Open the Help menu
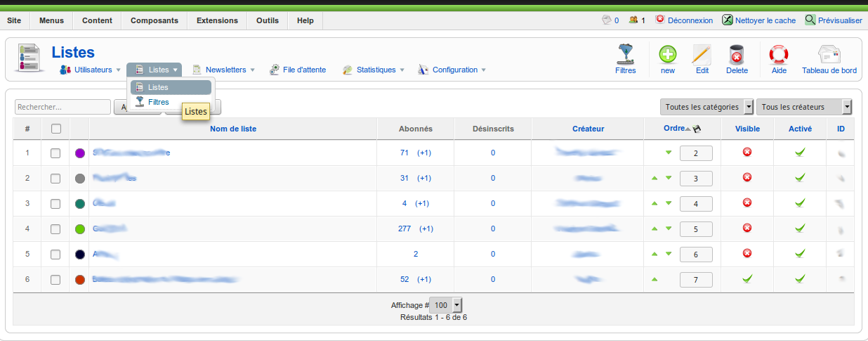Viewport: 868px width, 341px height. pos(305,20)
